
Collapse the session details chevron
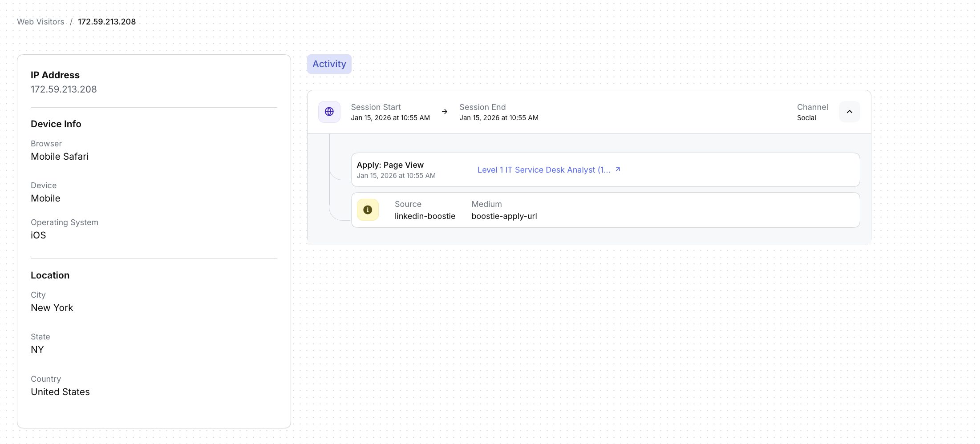point(849,112)
